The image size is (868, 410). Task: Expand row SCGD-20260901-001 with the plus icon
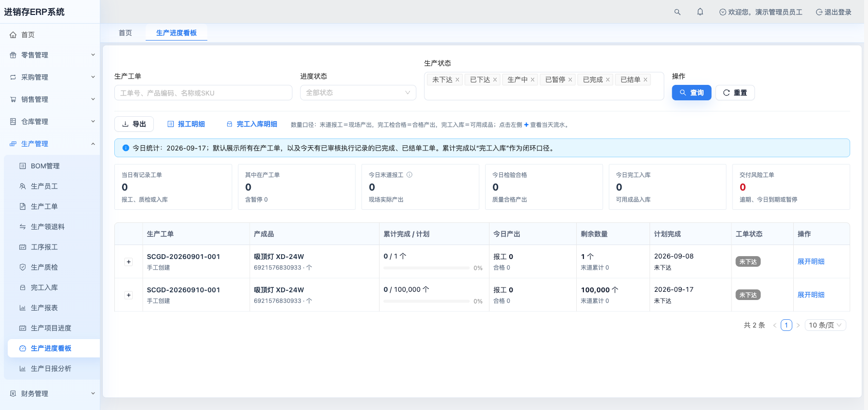129,262
